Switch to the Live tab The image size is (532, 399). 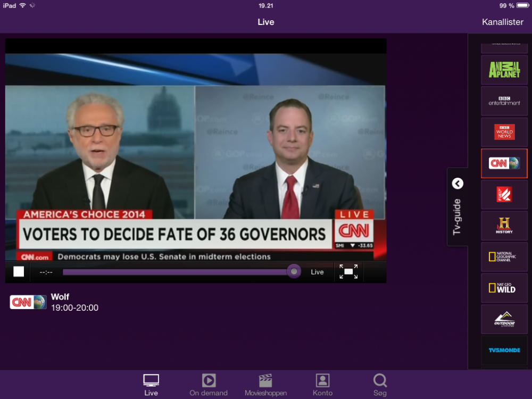[x=151, y=385]
